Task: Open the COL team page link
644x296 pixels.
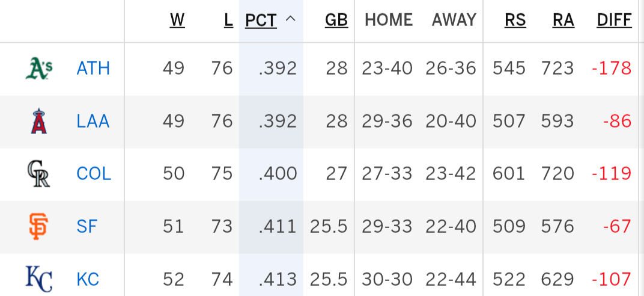Action: (x=94, y=174)
